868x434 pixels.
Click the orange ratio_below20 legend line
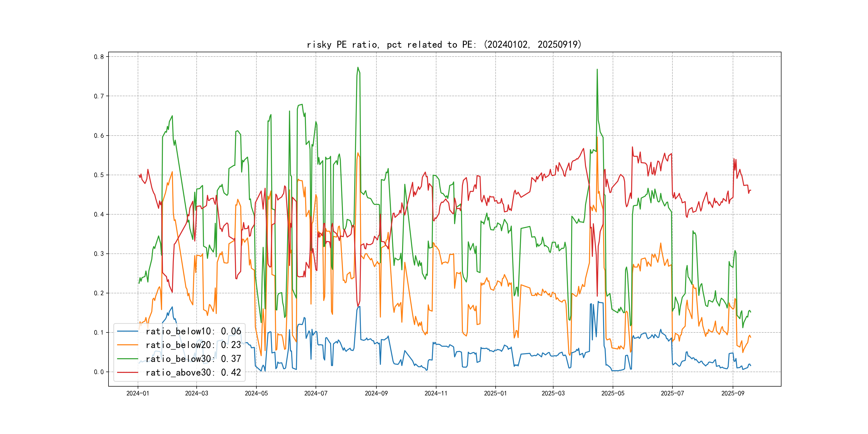[x=127, y=345]
